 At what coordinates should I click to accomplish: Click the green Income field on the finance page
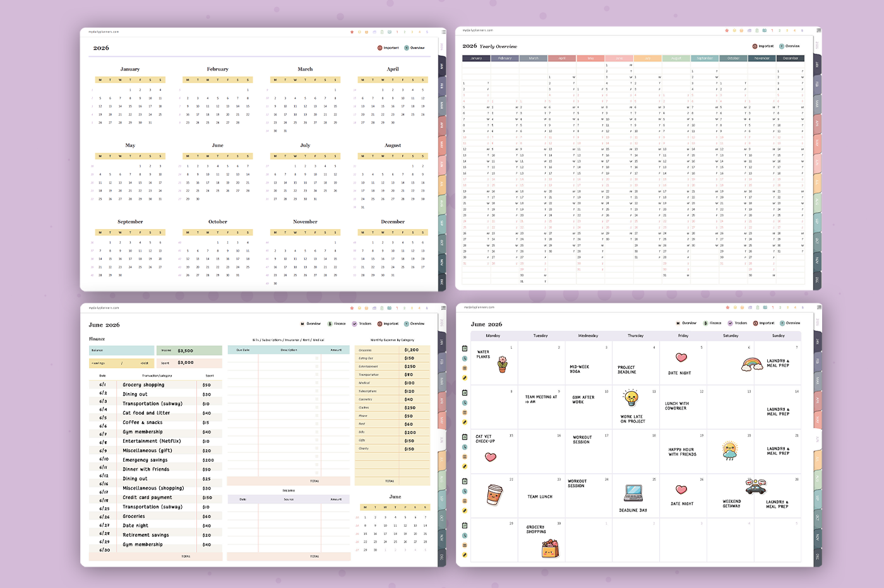[189, 350]
